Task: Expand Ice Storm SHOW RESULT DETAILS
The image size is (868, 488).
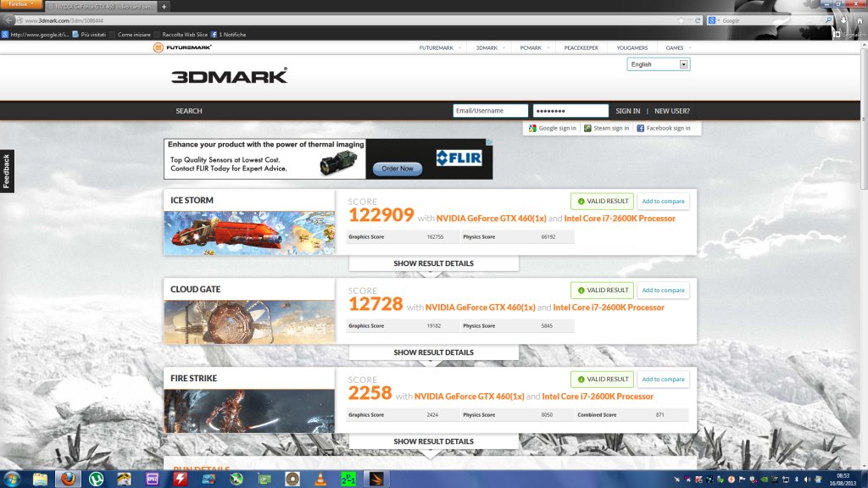Action: [x=433, y=263]
